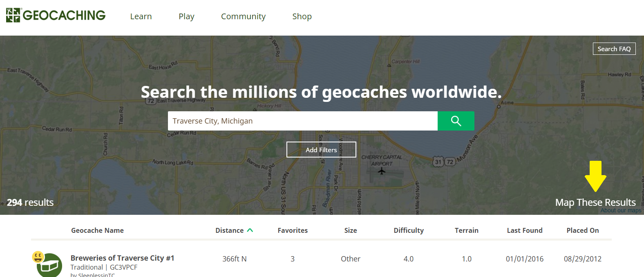
Task: Sort results by Last Found
Action: point(525,230)
